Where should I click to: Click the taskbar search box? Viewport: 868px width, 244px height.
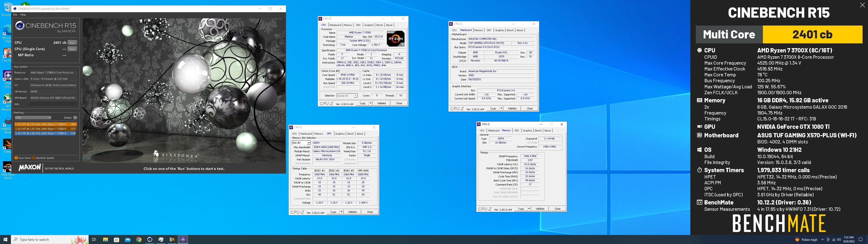tap(50, 240)
